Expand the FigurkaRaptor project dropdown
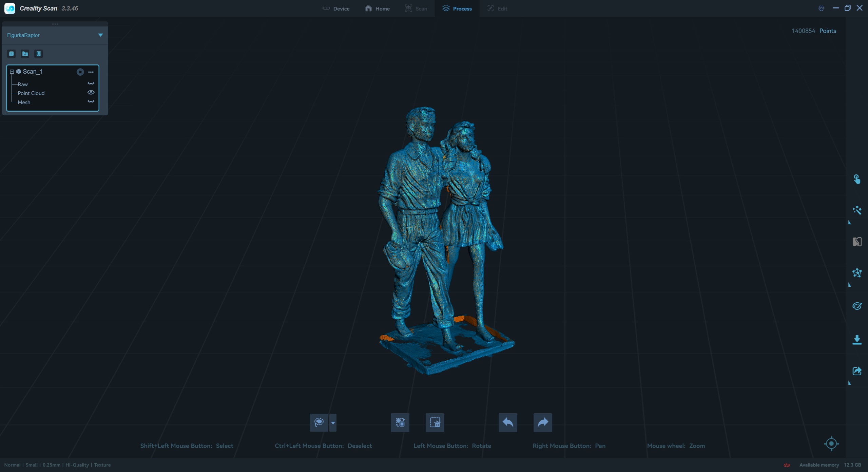This screenshot has height=472, width=868. (x=100, y=35)
